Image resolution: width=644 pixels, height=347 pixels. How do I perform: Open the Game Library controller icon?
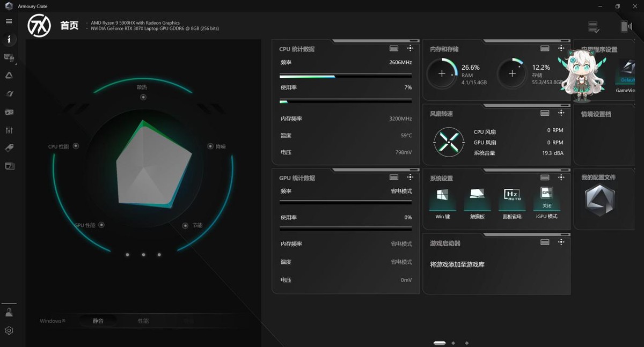9,112
